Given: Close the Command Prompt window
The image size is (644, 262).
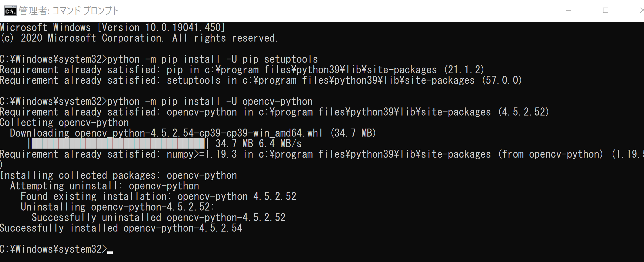Looking at the screenshot, I should tap(641, 11).
